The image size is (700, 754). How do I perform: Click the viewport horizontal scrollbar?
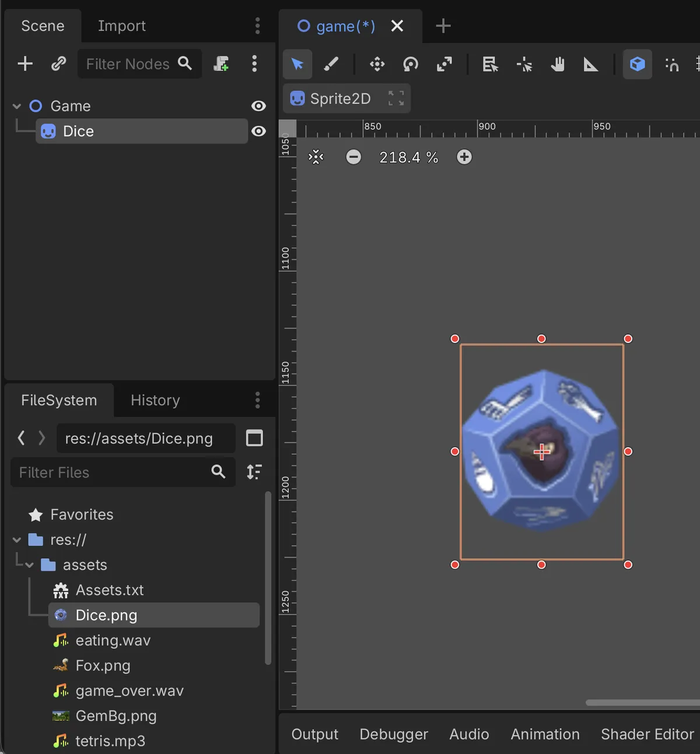[643, 703]
